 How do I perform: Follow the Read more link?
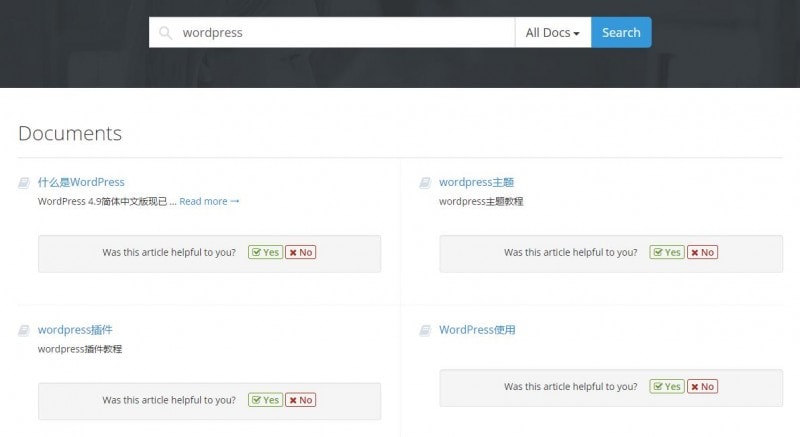point(209,201)
